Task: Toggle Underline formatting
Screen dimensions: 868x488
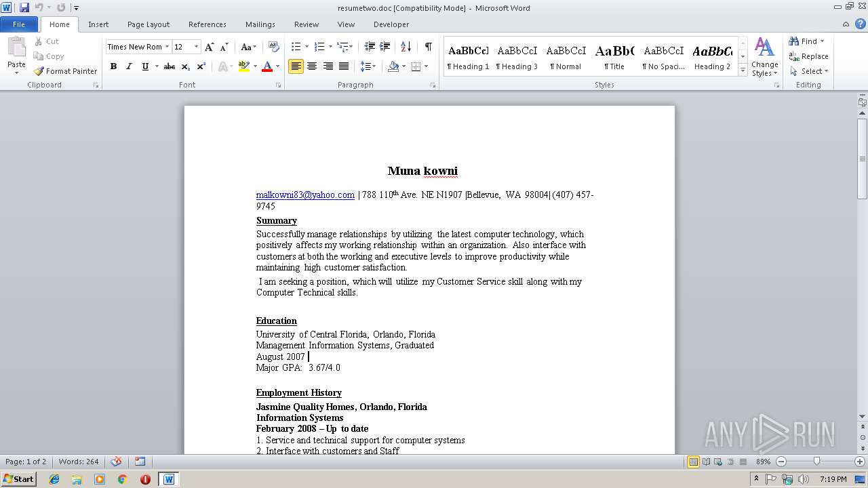Action: (x=145, y=66)
